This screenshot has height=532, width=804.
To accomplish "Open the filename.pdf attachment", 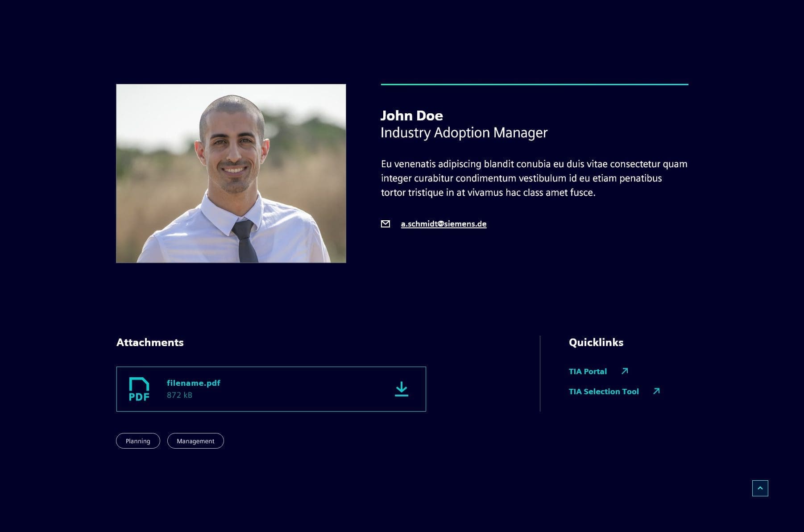I will [x=194, y=383].
